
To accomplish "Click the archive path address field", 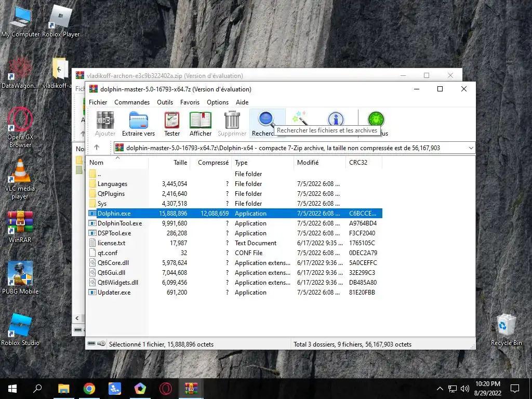I will tap(294, 148).
